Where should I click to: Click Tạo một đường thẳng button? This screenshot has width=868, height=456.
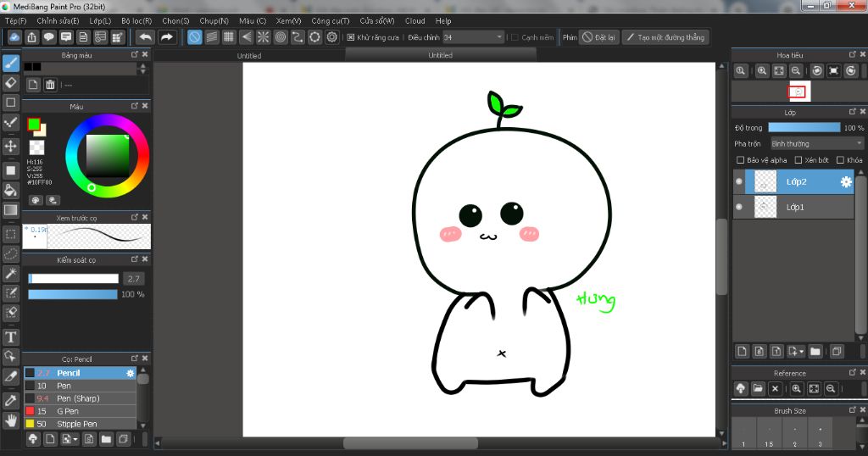[665, 37]
